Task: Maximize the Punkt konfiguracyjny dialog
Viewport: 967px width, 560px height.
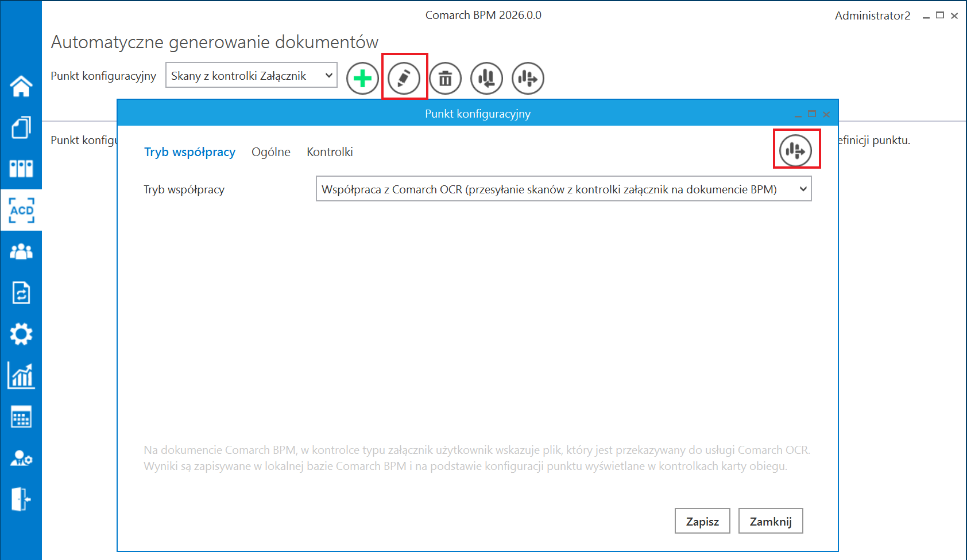Action: (x=812, y=114)
